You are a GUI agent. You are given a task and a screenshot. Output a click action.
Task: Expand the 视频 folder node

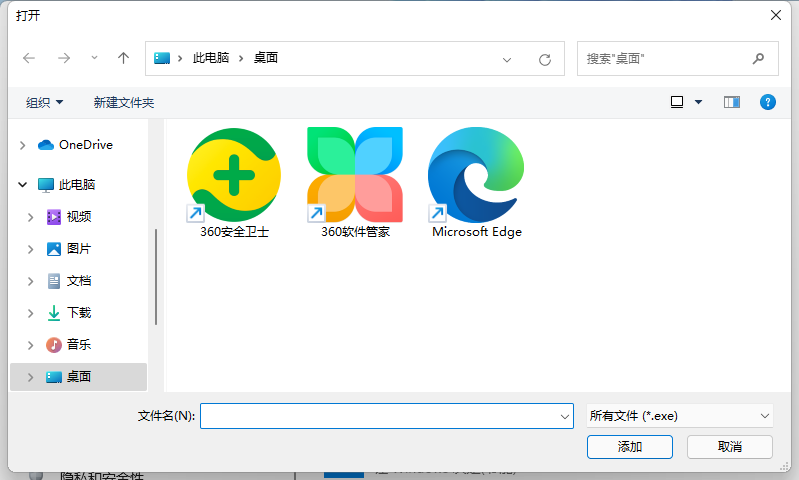point(31,217)
